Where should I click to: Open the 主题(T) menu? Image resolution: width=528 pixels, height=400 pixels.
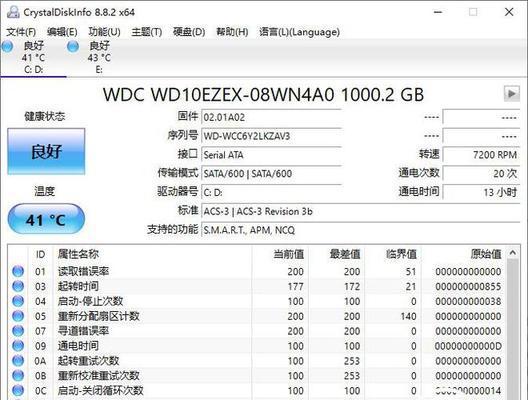pyautogui.click(x=147, y=32)
